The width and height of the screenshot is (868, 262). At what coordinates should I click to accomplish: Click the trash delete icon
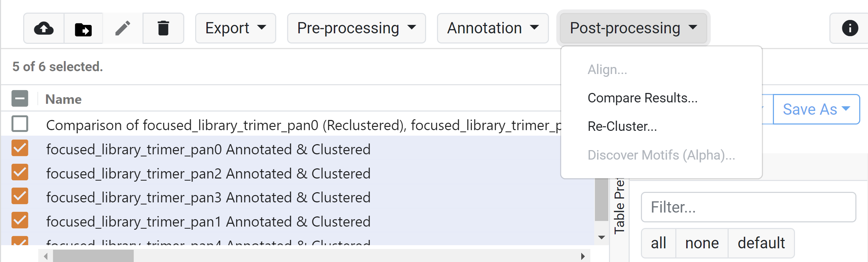pyautogui.click(x=163, y=28)
